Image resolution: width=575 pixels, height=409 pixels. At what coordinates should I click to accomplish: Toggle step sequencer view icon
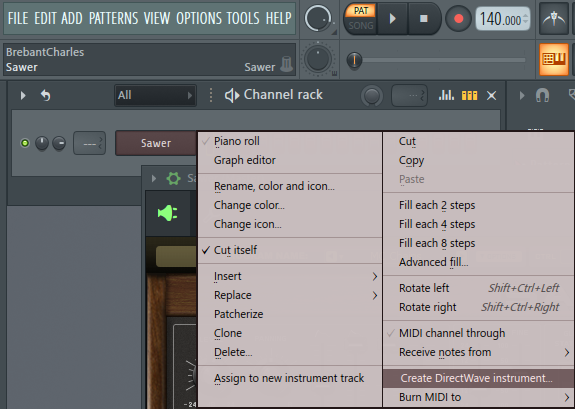[x=469, y=96]
